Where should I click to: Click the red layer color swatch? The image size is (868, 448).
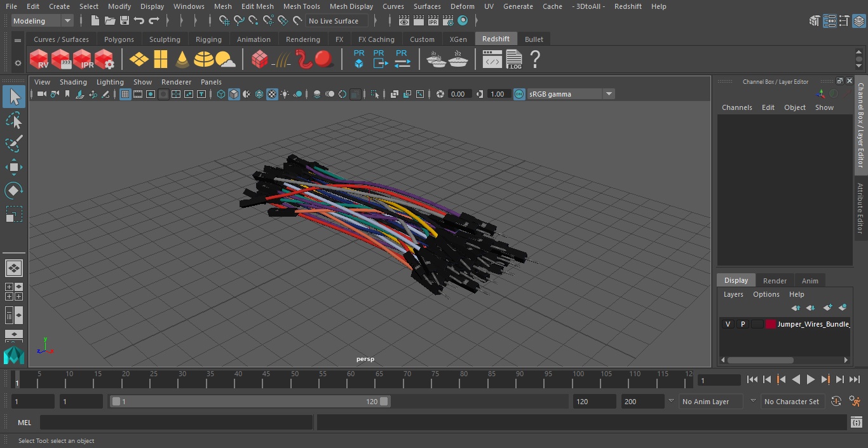(771, 324)
